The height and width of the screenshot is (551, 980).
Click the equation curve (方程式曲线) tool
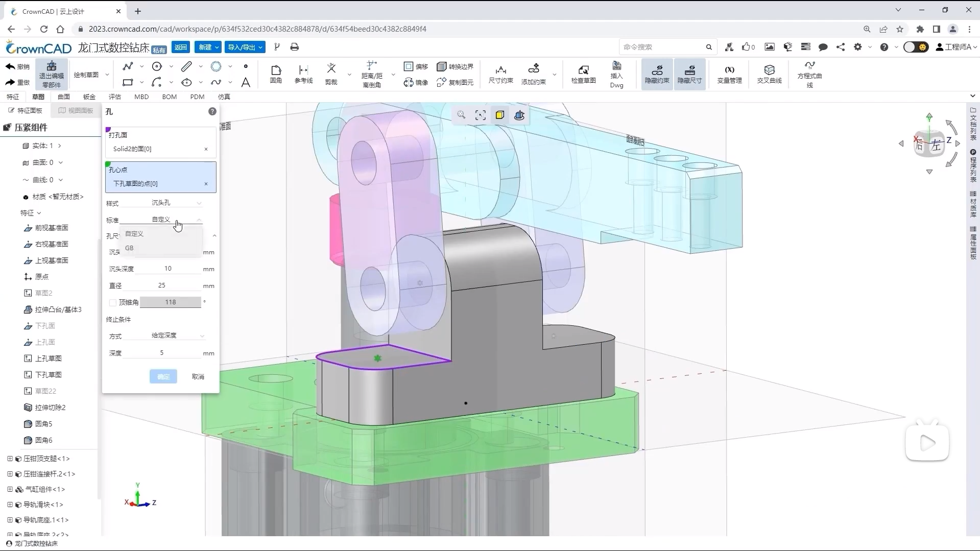point(809,75)
